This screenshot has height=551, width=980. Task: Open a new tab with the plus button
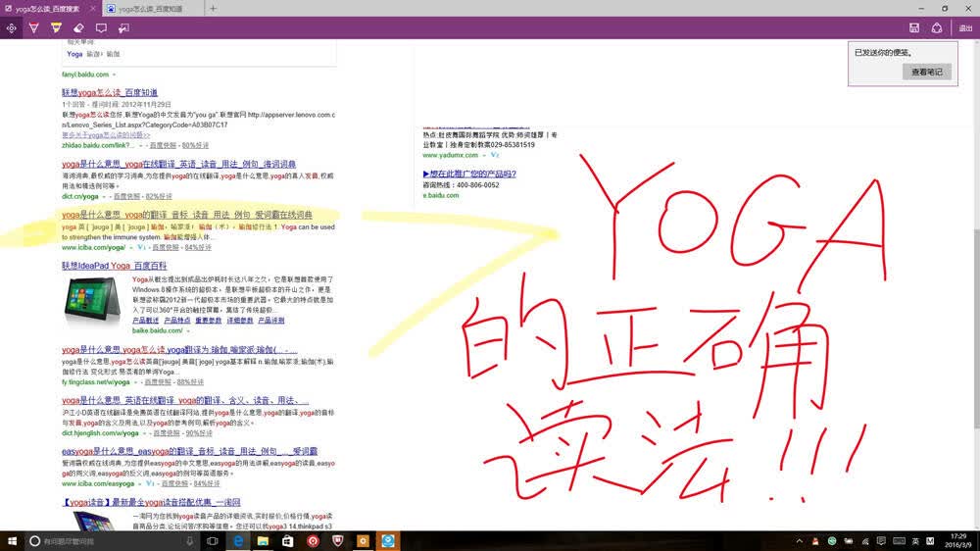[x=213, y=8]
